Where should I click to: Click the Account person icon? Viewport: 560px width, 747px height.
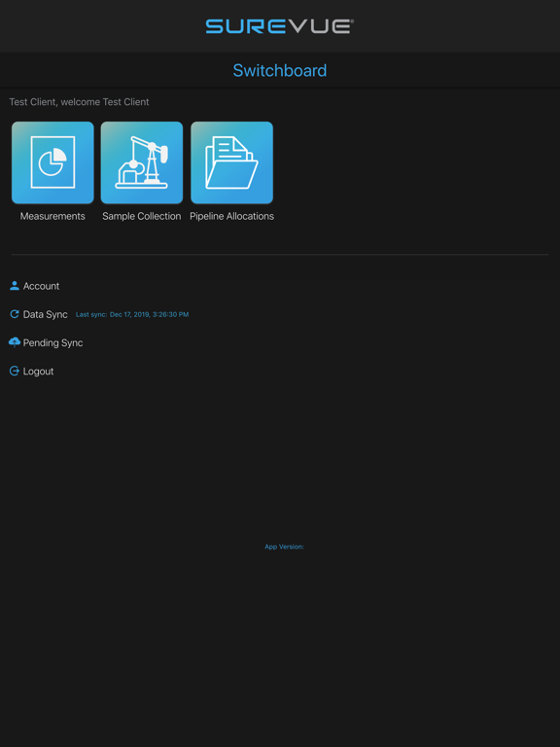click(x=15, y=286)
